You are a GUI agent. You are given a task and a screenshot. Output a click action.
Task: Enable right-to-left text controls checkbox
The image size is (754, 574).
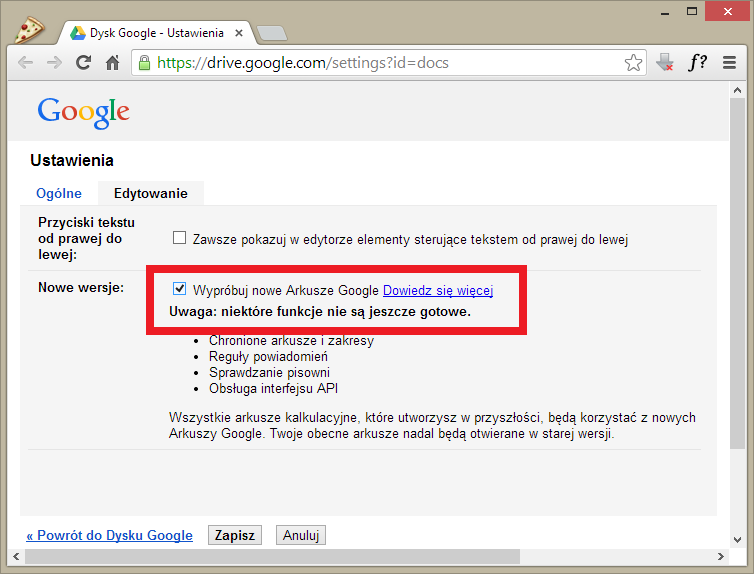(x=179, y=237)
